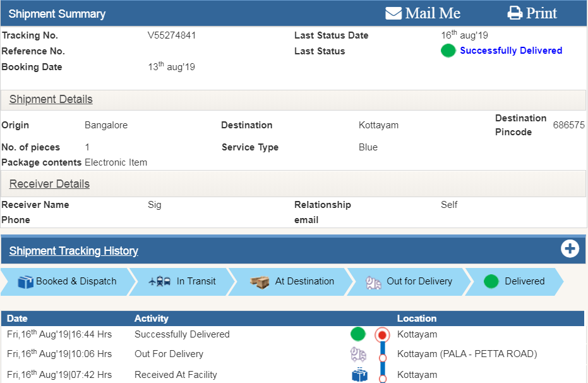Click green icon in Successfully Delivered row
This screenshot has width=588, height=383.
[358, 334]
